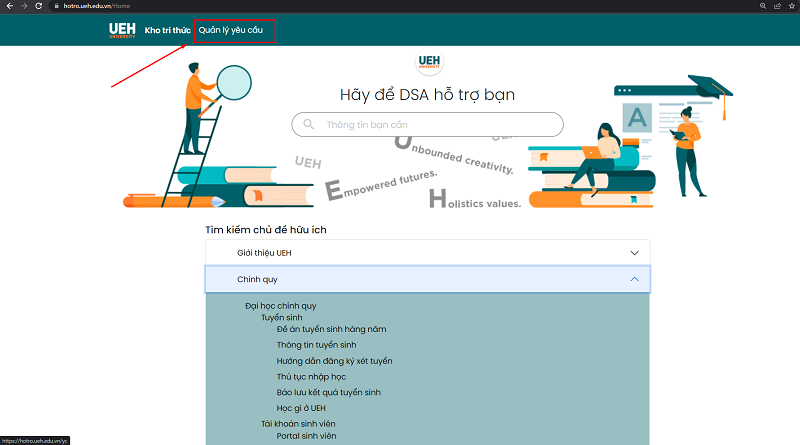This screenshot has height=445, width=800.
Task: Focus the Thông tin bạn cần search box
Action: pos(428,125)
